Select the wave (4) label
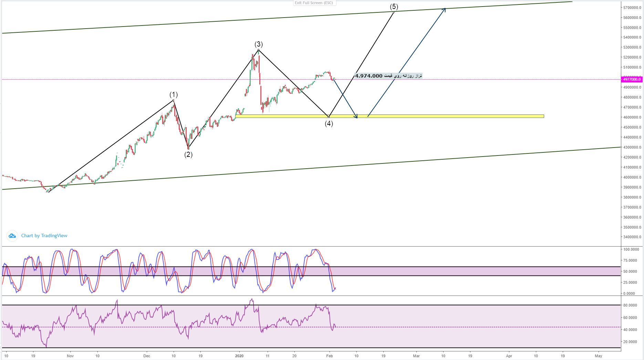This screenshot has width=644, height=360. (329, 123)
